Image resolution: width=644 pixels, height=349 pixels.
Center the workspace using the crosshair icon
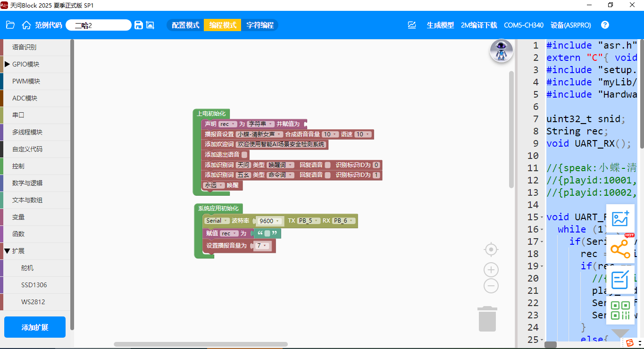(491, 249)
